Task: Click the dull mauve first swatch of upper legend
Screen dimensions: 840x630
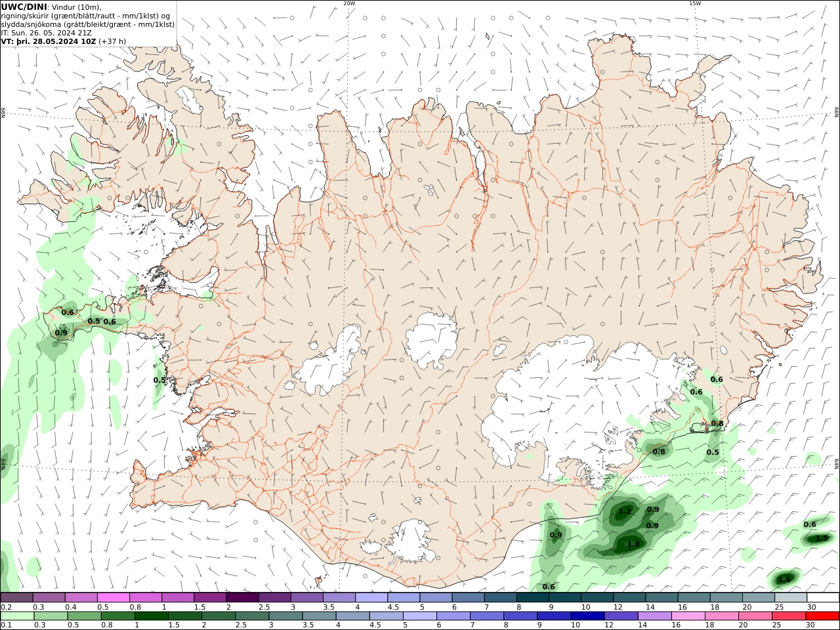Action: tap(16, 598)
